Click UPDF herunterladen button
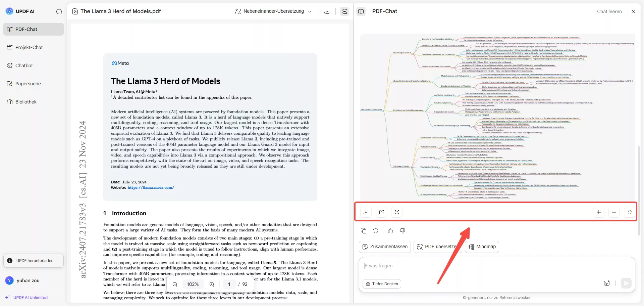Viewport: 644px width, 306px height. click(34, 261)
